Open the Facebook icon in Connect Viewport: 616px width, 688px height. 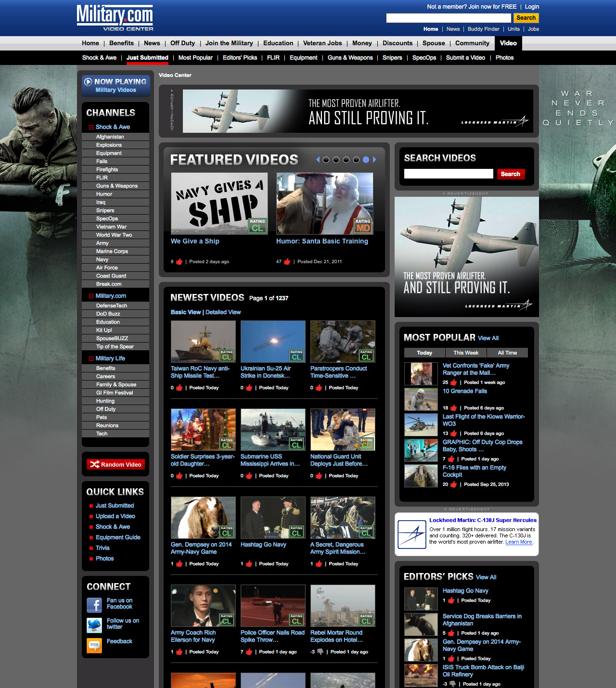click(94, 605)
